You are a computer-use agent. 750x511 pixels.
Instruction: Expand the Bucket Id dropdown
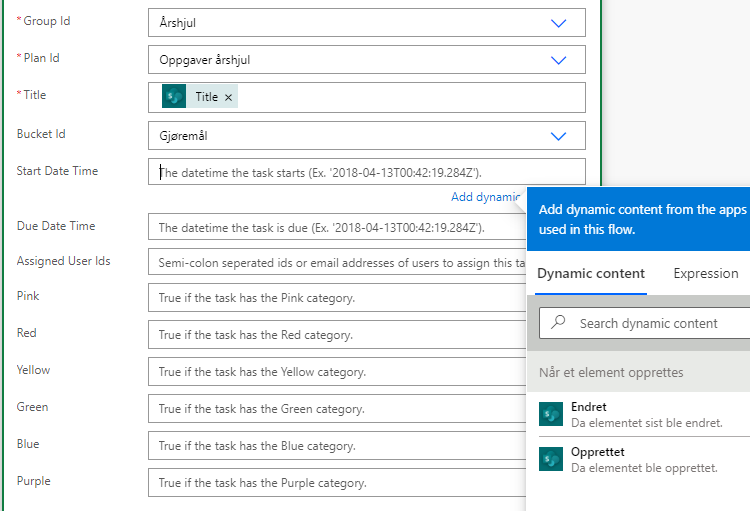point(559,135)
